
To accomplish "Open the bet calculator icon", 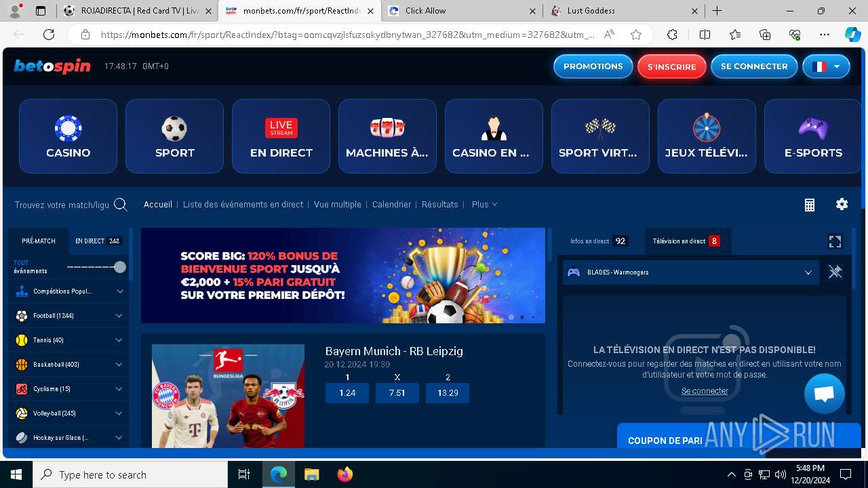I will 810,205.
